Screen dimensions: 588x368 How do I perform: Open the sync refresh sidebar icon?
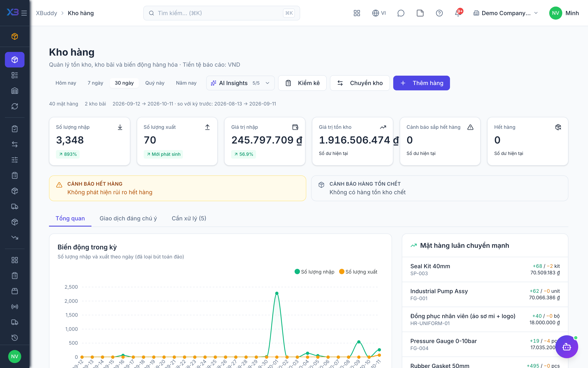tap(15, 106)
